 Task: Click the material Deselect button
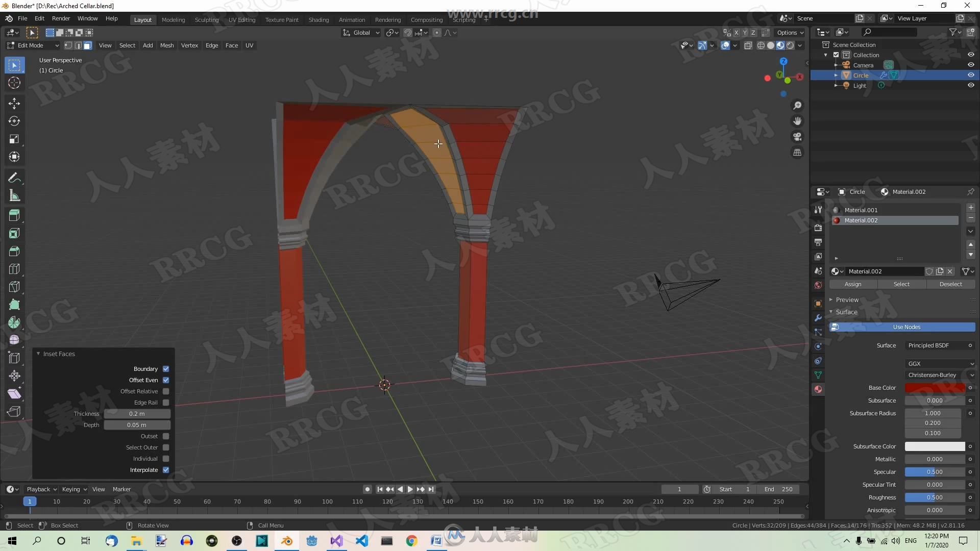coord(950,284)
